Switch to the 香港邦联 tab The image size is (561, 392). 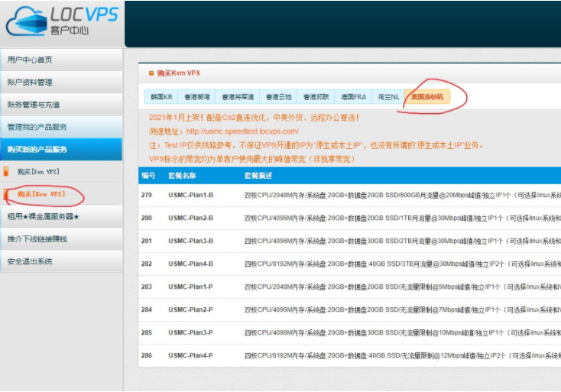coord(316,97)
